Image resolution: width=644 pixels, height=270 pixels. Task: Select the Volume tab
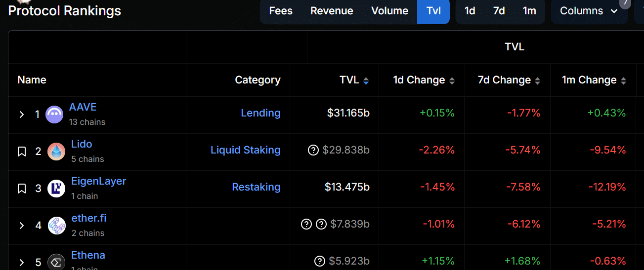click(x=389, y=11)
